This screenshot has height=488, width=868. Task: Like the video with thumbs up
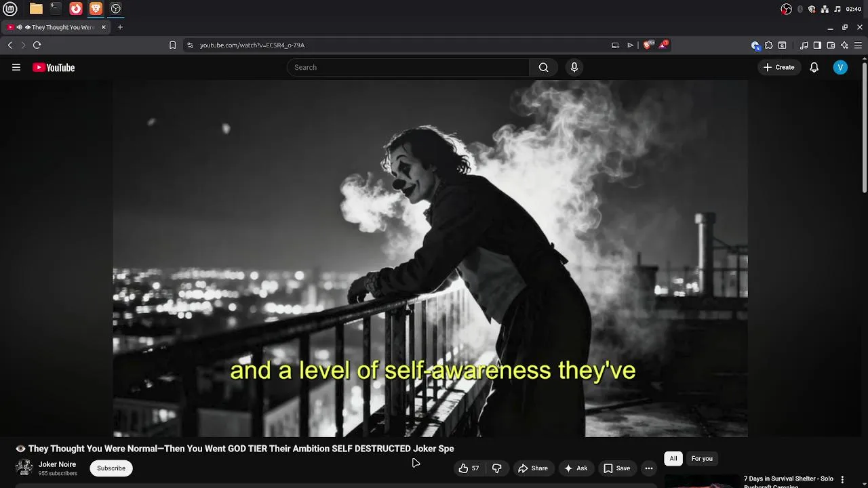(469, 468)
